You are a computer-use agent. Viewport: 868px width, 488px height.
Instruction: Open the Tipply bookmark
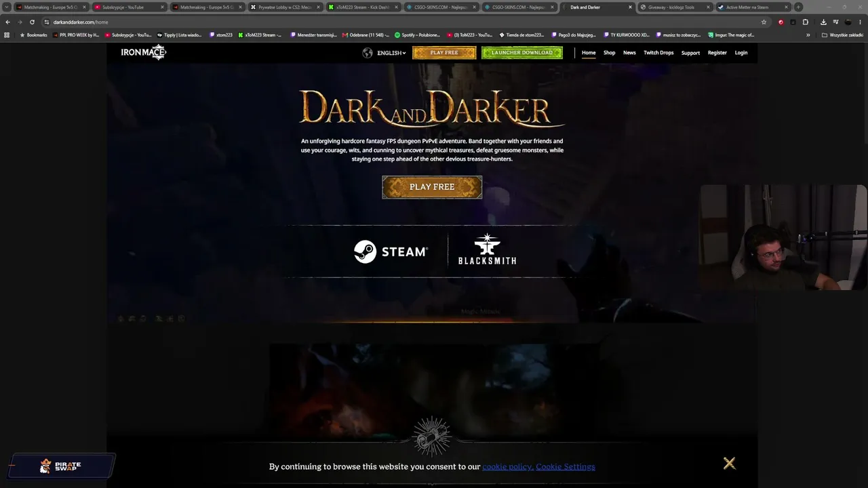(x=180, y=35)
